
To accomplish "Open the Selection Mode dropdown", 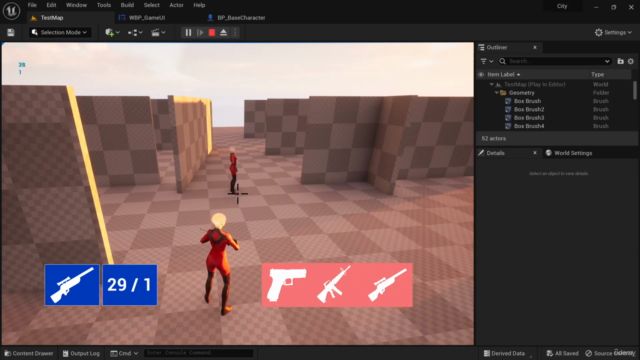I will point(60,33).
